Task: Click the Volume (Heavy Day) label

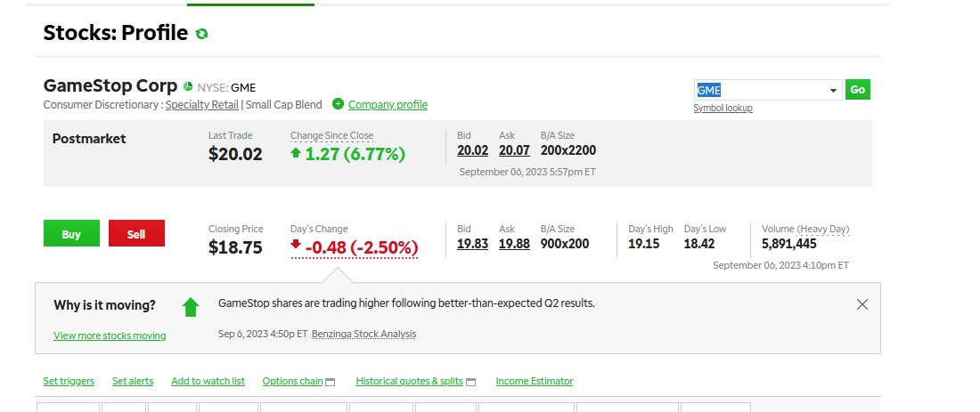Action: [x=805, y=229]
